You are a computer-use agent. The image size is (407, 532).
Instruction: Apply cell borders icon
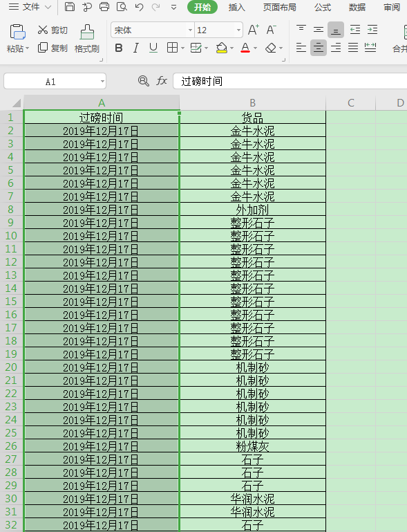pos(172,48)
